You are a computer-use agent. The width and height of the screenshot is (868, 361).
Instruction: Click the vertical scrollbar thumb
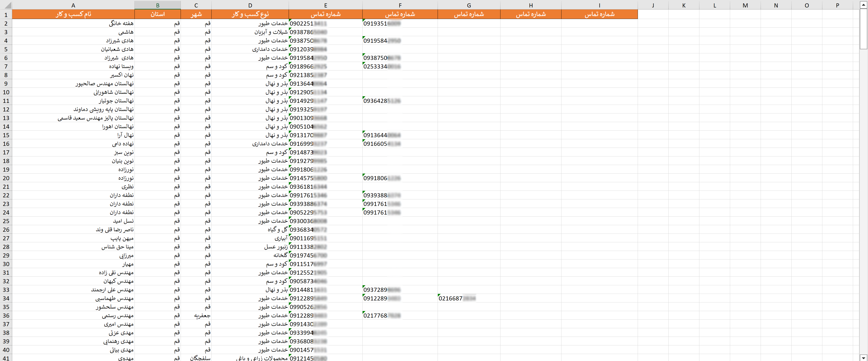tap(863, 29)
